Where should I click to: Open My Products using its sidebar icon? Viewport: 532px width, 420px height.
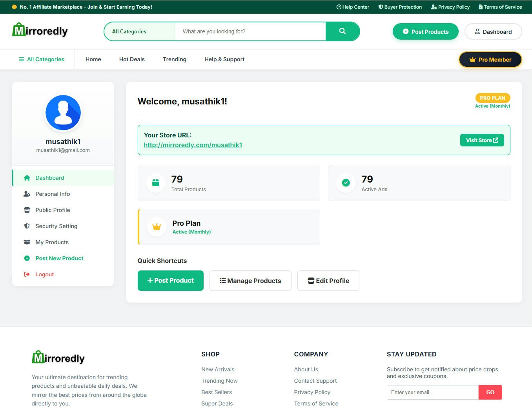(x=27, y=242)
